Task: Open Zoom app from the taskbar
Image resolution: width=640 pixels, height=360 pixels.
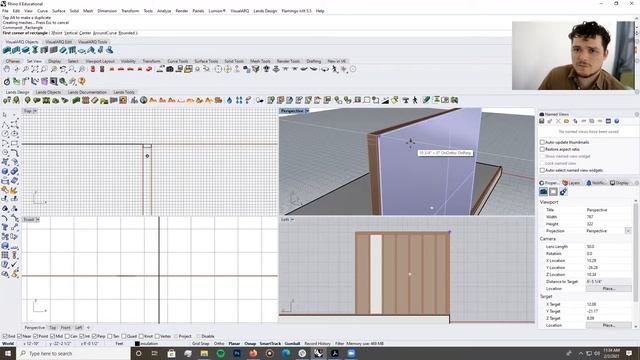Action: pyautogui.click(x=351, y=353)
